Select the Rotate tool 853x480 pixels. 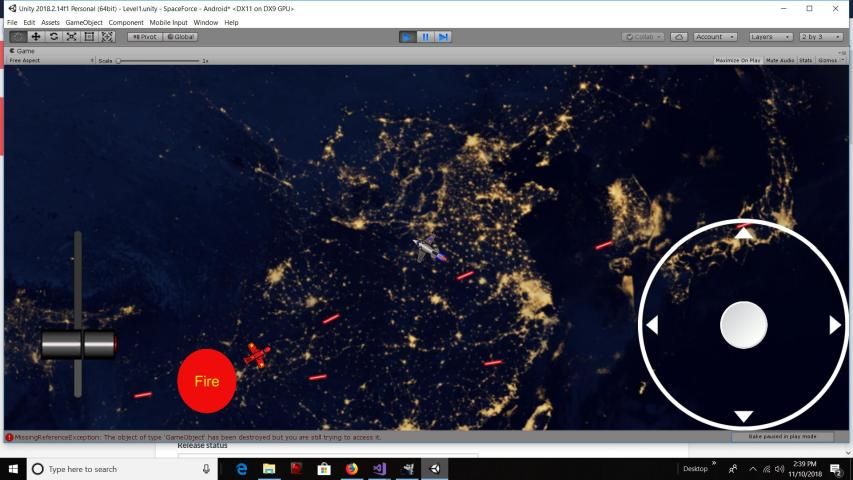click(54, 37)
